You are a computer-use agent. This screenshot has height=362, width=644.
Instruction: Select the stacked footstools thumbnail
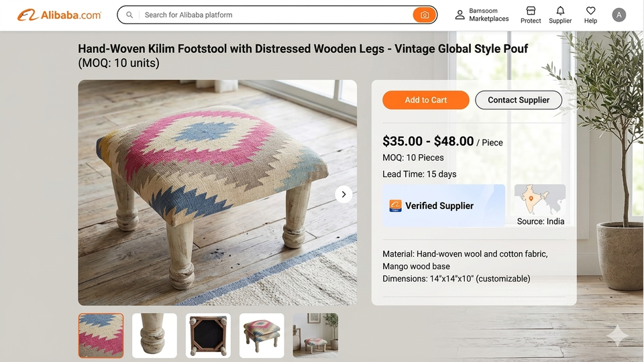point(262,336)
